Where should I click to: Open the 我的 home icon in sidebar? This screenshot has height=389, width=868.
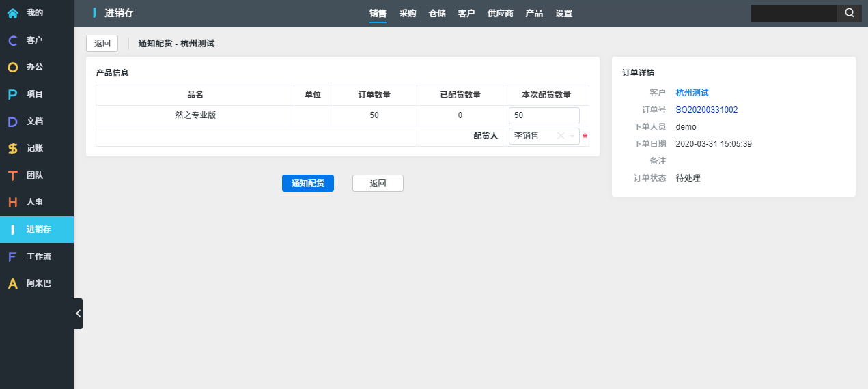pyautogui.click(x=12, y=13)
